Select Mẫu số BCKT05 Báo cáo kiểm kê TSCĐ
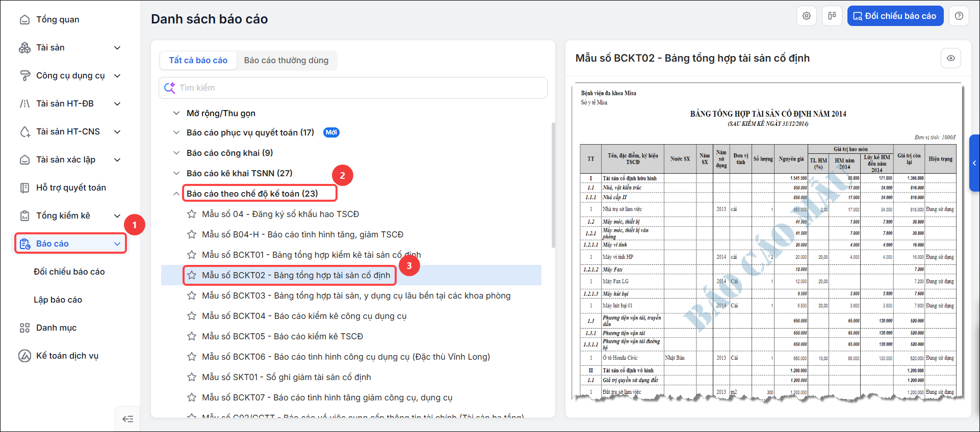Screen dimensions: 980x432 [282, 336]
